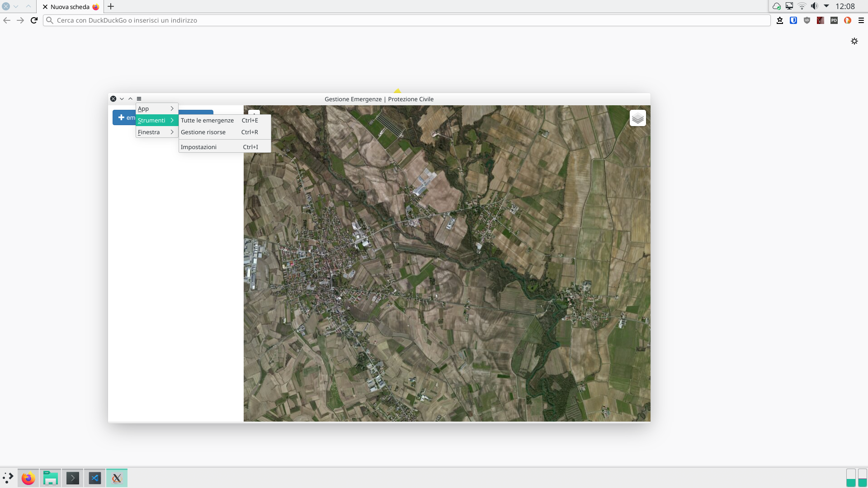The image size is (868, 488).
Task: Click the clock showing 12:08
Action: 845,6
